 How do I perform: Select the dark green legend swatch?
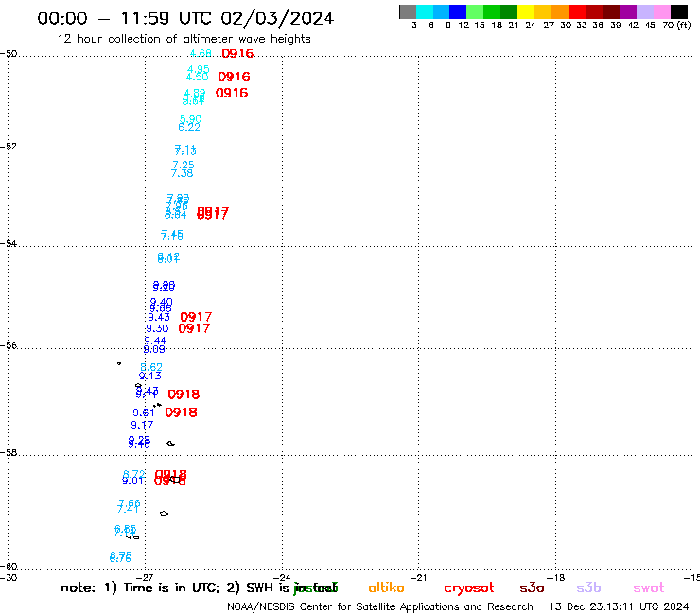pyautogui.click(x=509, y=11)
